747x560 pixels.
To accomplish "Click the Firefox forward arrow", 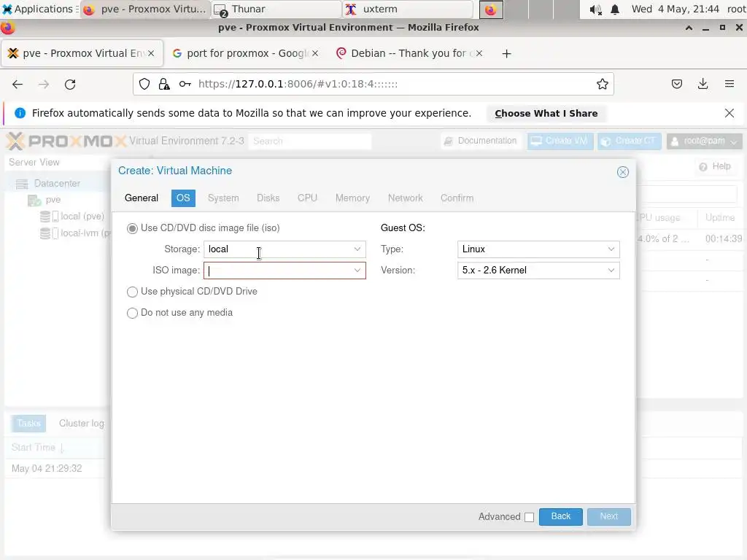I will tap(44, 85).
